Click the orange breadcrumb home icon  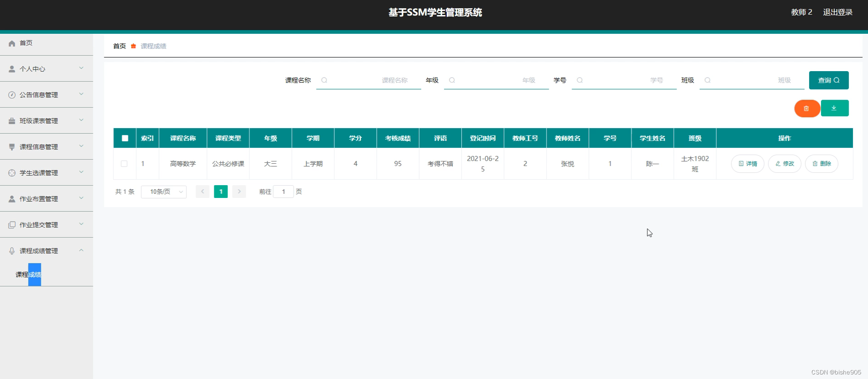click(x=134, y=46)
